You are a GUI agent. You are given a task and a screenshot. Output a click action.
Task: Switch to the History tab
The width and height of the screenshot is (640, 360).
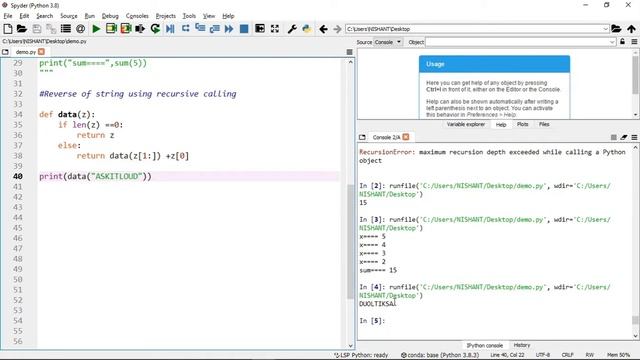coord(521,345)
